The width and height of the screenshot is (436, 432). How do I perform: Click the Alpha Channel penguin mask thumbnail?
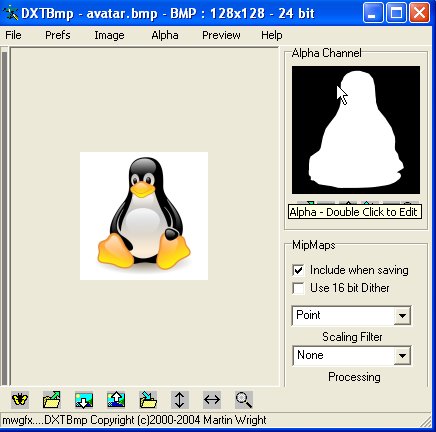click(356, 130)
